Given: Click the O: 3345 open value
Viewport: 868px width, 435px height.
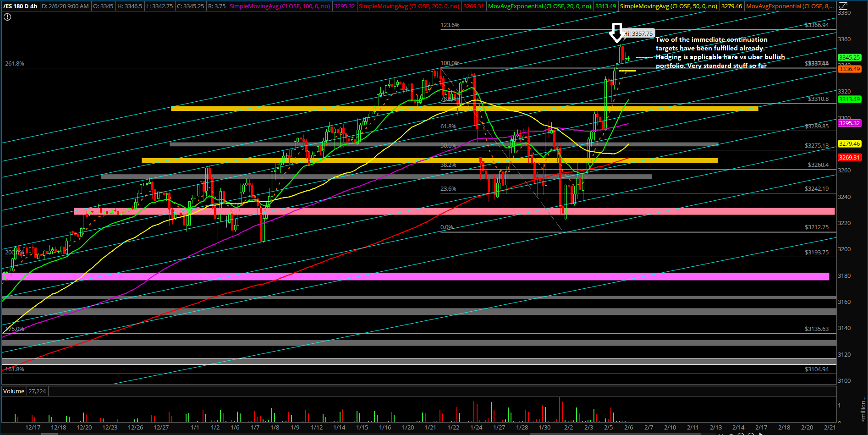Looking at the screenshot, I should tap(103, 6).
